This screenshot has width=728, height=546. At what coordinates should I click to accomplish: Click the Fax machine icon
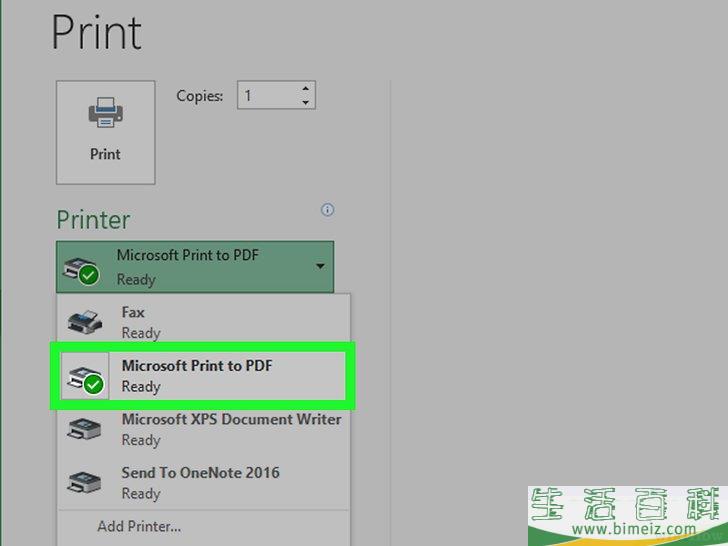point(85,322)
